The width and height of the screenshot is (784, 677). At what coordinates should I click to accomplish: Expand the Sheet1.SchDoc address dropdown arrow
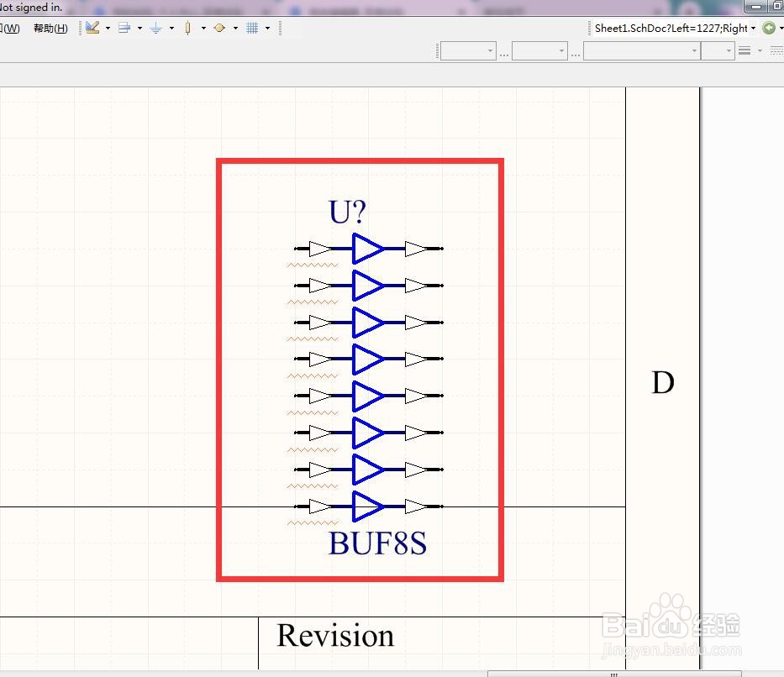coord(753,29)
